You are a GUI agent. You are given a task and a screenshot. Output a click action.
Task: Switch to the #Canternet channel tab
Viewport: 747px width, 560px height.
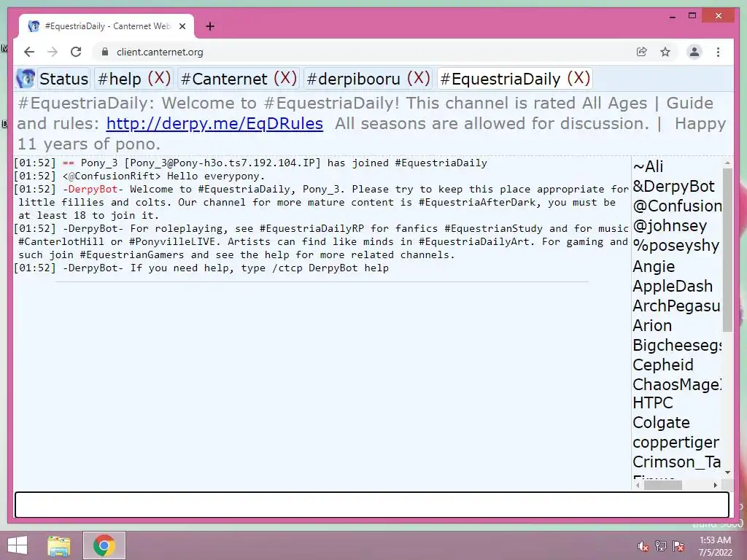pos(224,79)
